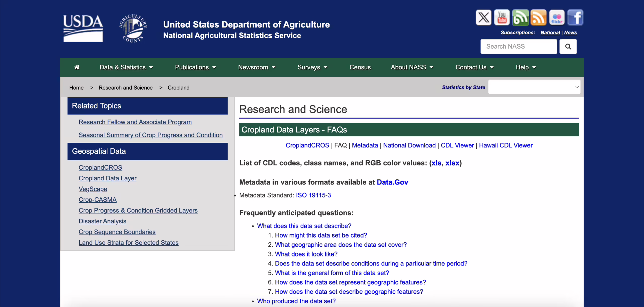
Task: Open the NASS Facebook page
Action: click(x=576, y=17)
